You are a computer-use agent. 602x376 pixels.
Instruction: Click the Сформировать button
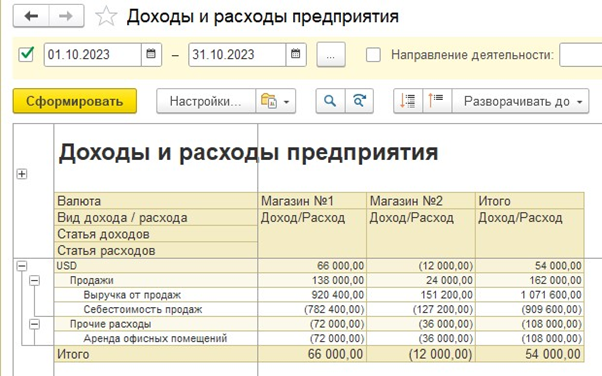74,101
